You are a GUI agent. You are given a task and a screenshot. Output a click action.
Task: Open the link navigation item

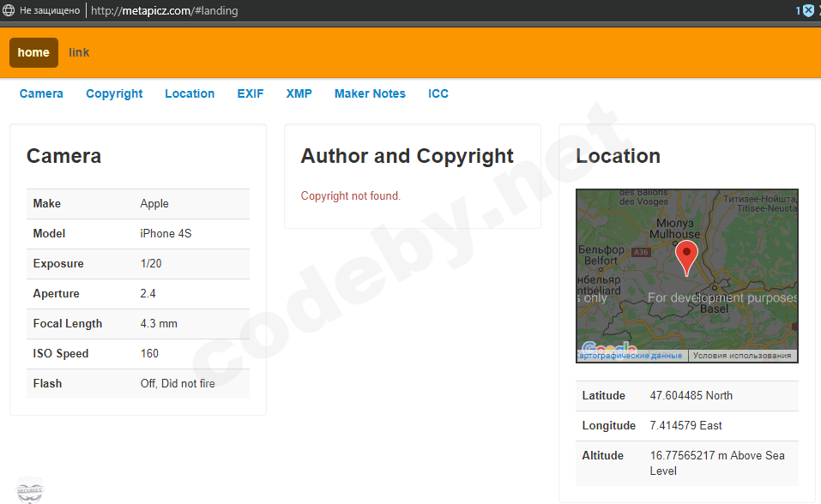79,52
